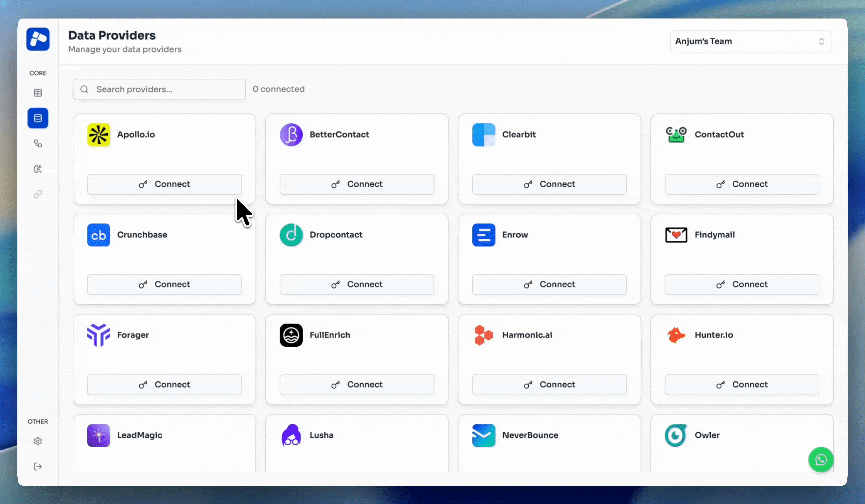
Task: Open the Anjum's Team selector dropdown
Action: pyautogui.click(x=750, y=41)
